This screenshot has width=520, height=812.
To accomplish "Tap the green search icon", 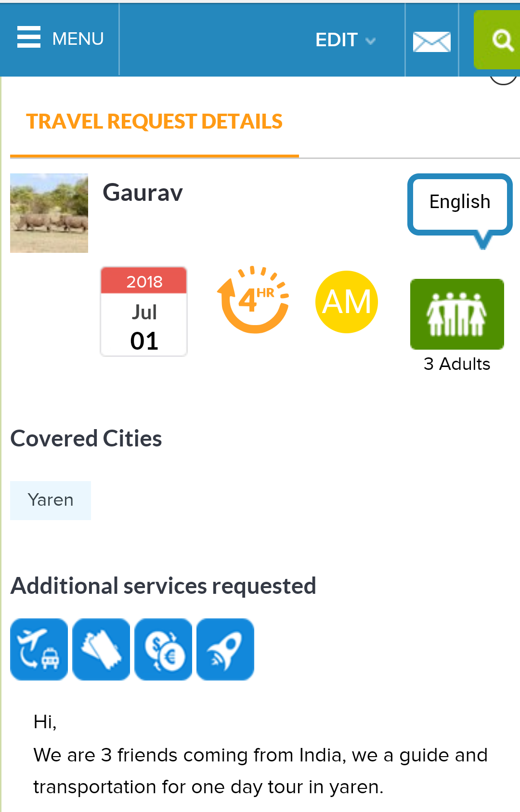I will coord(501,40).
